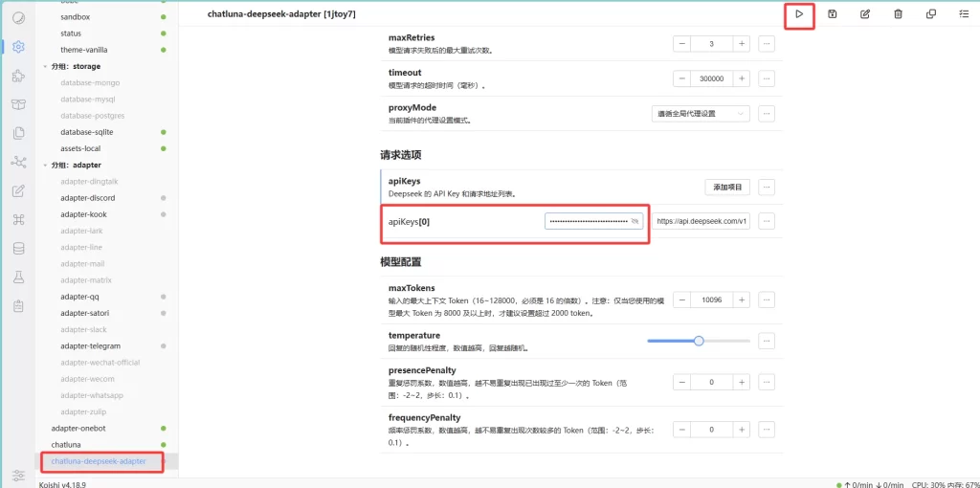
Task: Click the trash delete plugin icon
Action: coord(898,13)
